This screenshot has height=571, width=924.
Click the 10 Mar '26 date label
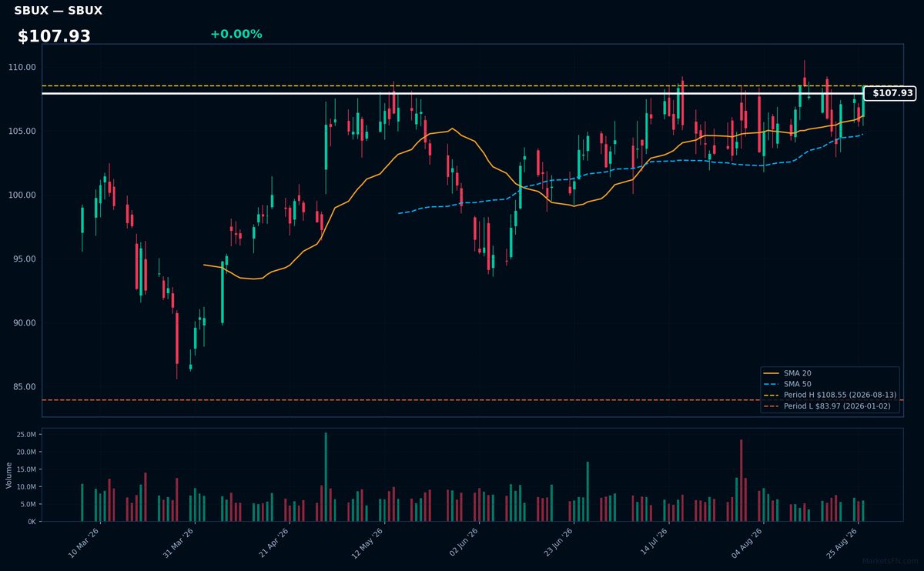point(85,542)
